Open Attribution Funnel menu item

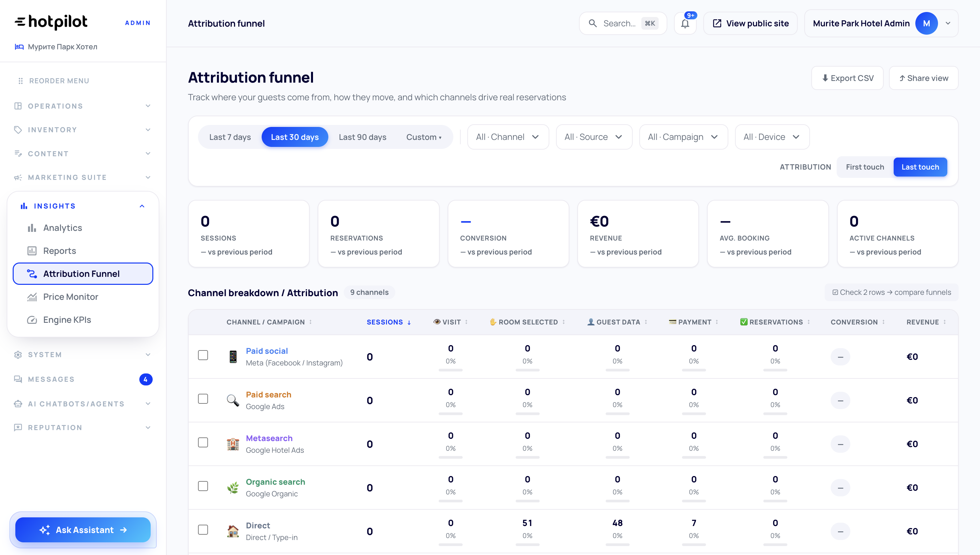pos(83,274)
